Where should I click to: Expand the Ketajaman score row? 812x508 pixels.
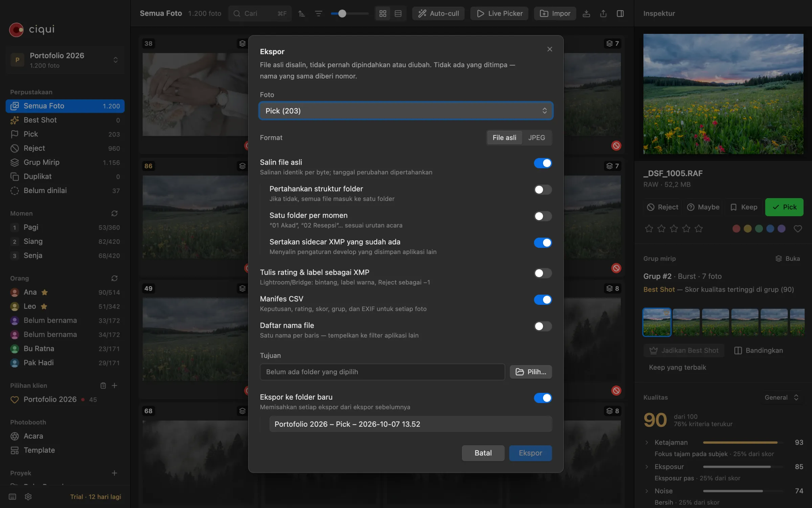pos(647,442)
